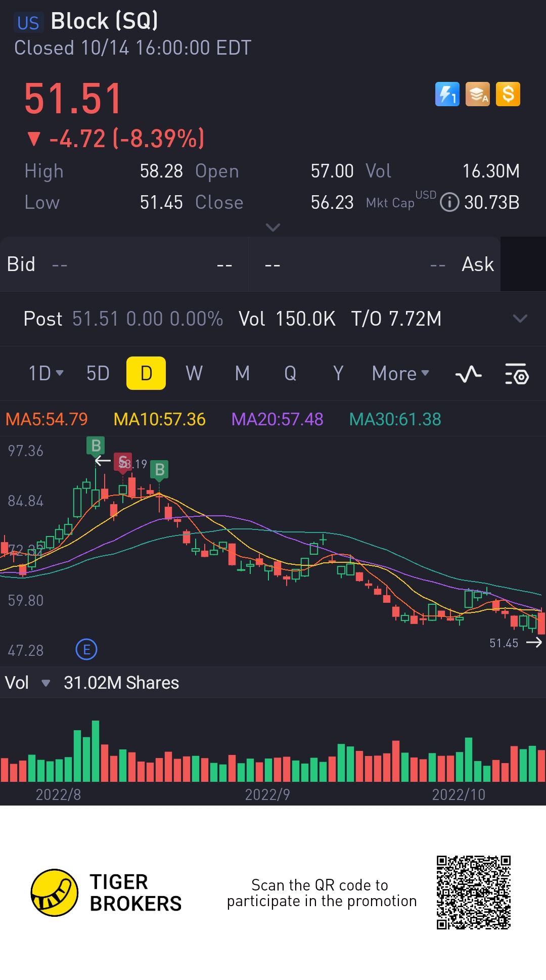Image resolution: width=546 pixels, height=980 pixels.
Task: Switch to the W weekly chart tab
Action: point(194,373)
